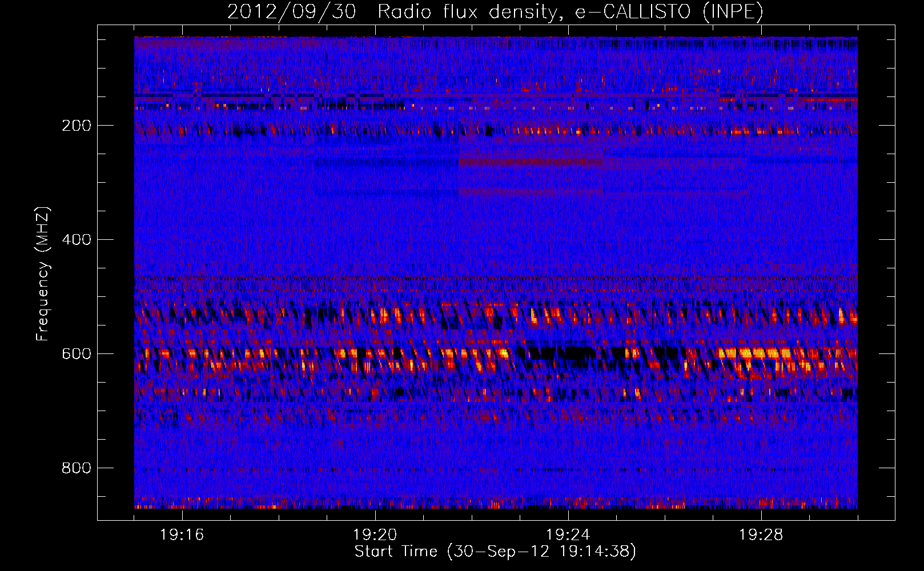Screen dimensions: 924x571
Task: Click the plot title text '2012/09/30 Radio flux density, e-CALLISTO (INPE)'
Action: pyautogui.click(x=495, y=12)
